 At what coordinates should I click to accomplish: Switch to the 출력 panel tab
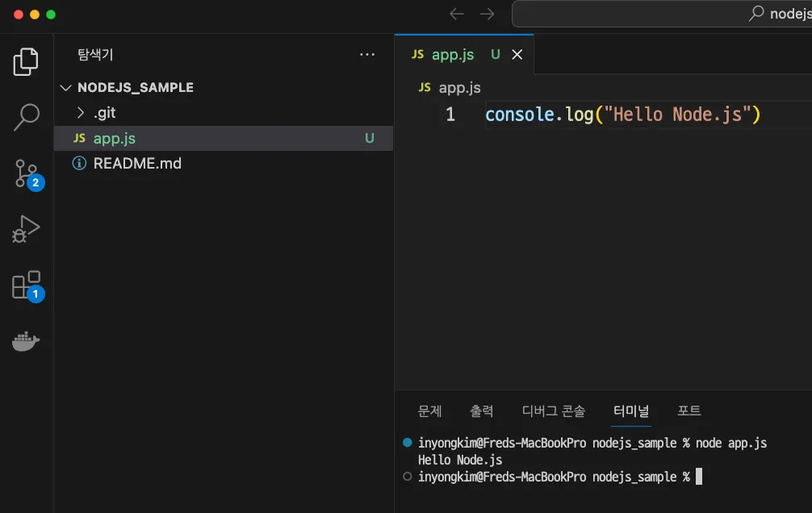(x=481, y=411)
